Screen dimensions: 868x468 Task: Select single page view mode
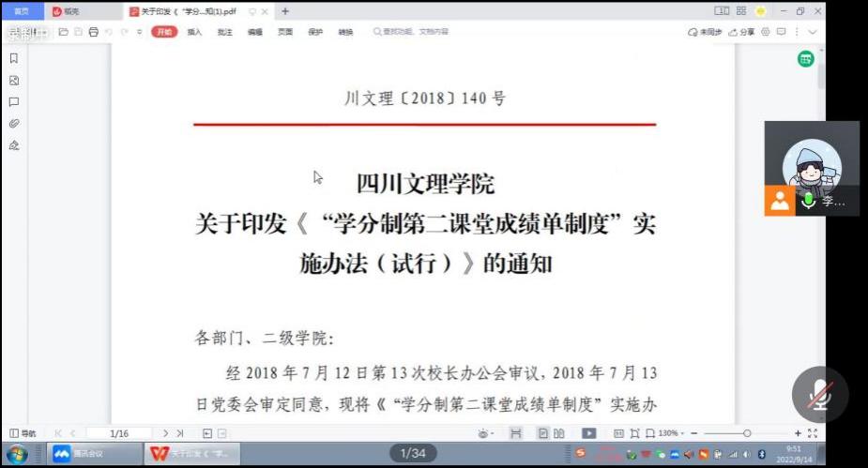tap(543, 433)
